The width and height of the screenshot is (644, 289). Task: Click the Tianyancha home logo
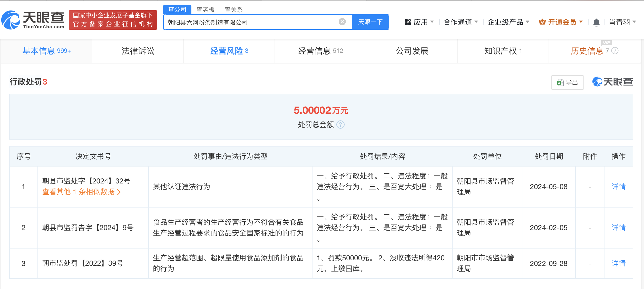click(x=33, y=20)
